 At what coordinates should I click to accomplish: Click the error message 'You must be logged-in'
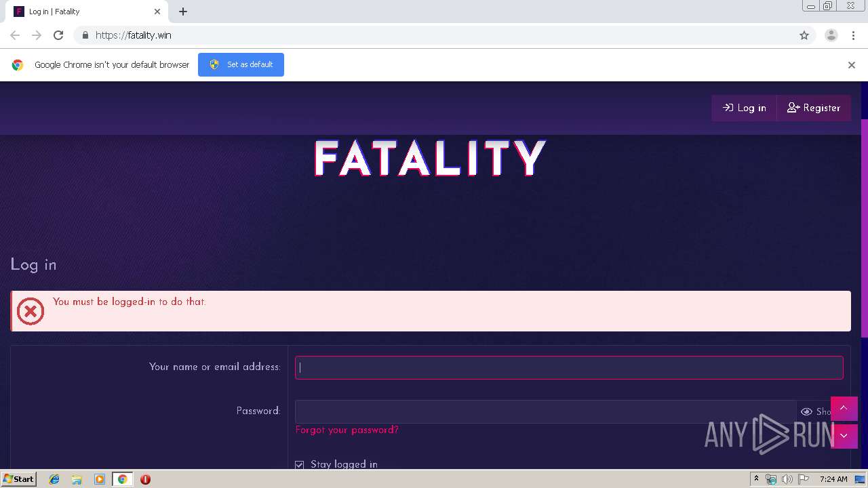pyautogui.click(x=129, y=302)
